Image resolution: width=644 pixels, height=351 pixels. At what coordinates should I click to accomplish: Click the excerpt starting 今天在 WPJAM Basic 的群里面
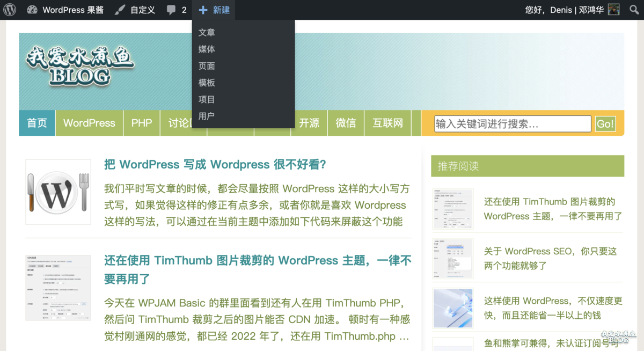coord(257,319)
